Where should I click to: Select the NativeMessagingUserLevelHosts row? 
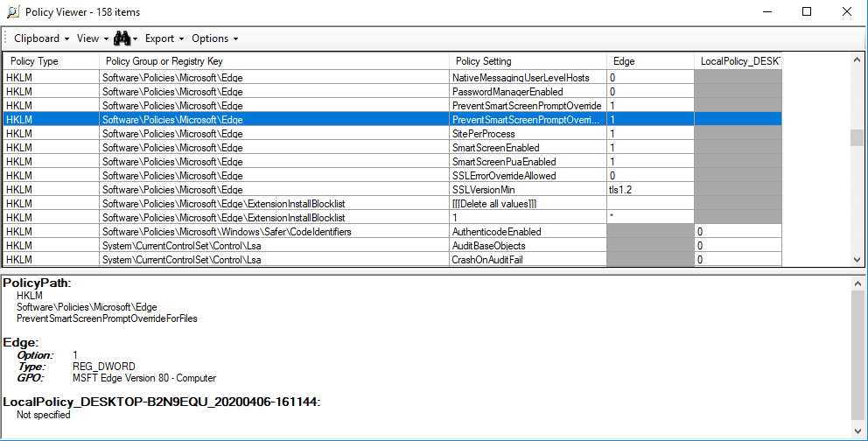pos(393,78)
